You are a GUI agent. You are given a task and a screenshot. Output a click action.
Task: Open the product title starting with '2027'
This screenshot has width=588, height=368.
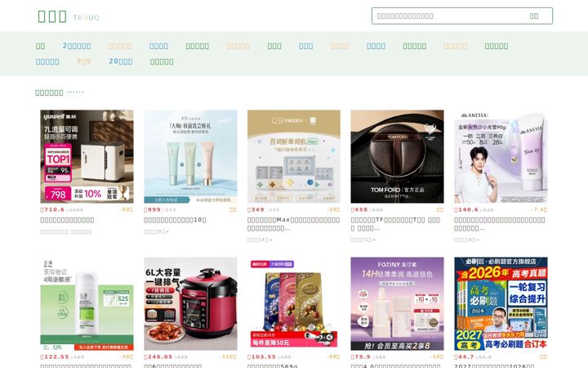point(494,366)
